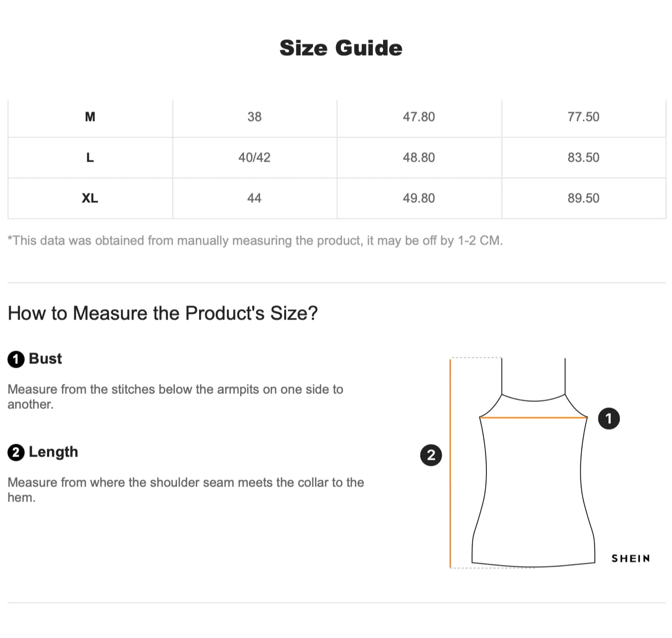The height and width of the screenshot is (638, 672).
Task: Select the L size row label
Action: [90, 157]
